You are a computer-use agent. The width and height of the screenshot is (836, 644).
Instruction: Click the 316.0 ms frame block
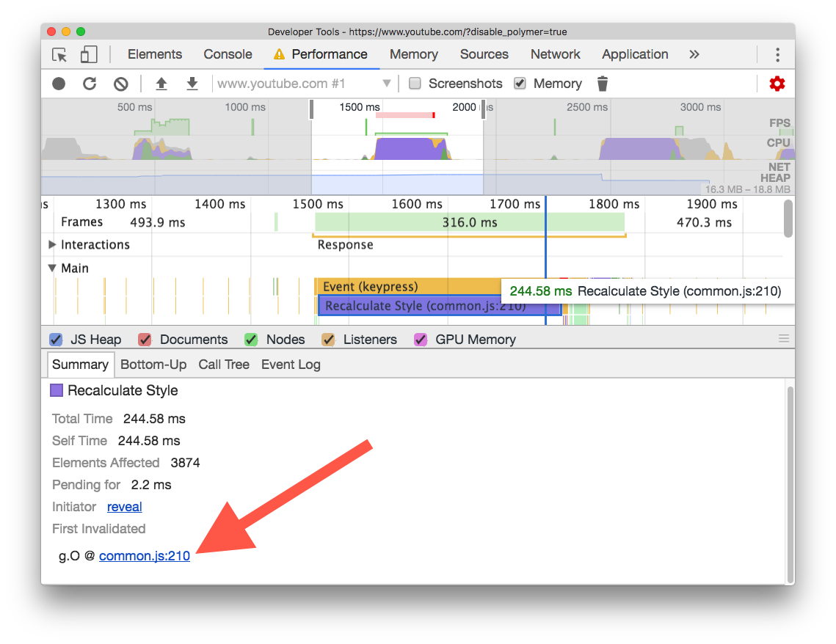(470, 222)
